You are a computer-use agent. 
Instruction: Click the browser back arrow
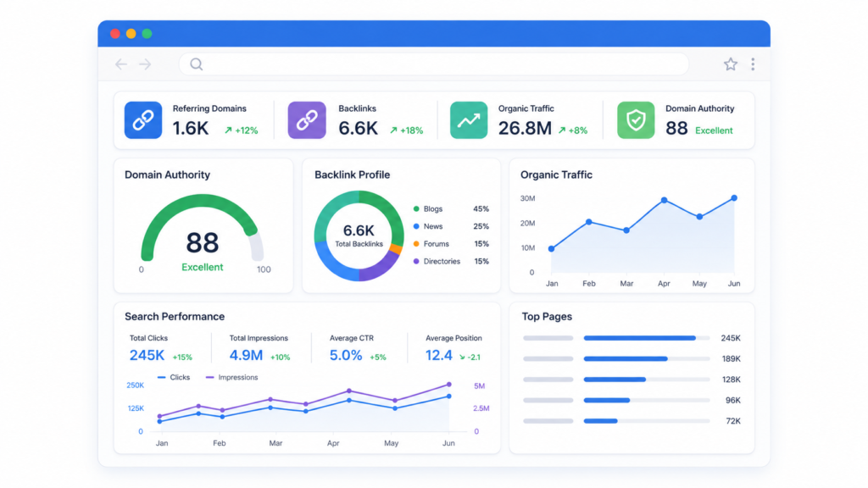[121, 64]
